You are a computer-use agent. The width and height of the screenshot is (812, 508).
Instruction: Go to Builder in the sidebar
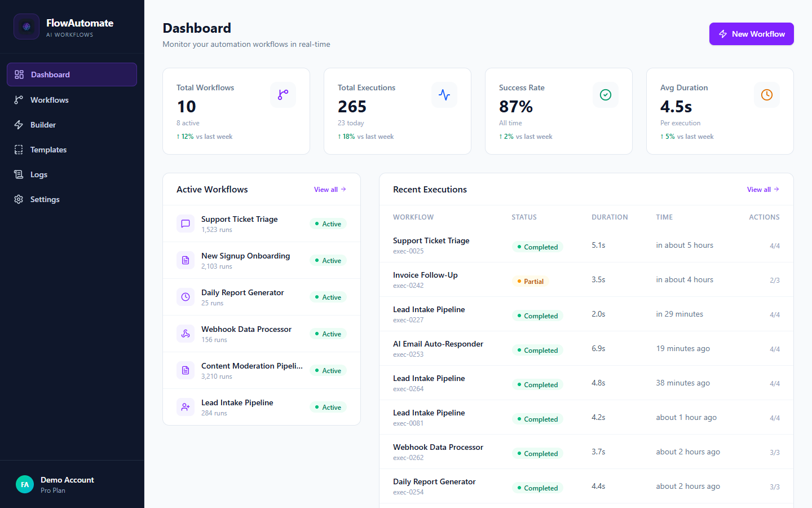pos(43,125)
